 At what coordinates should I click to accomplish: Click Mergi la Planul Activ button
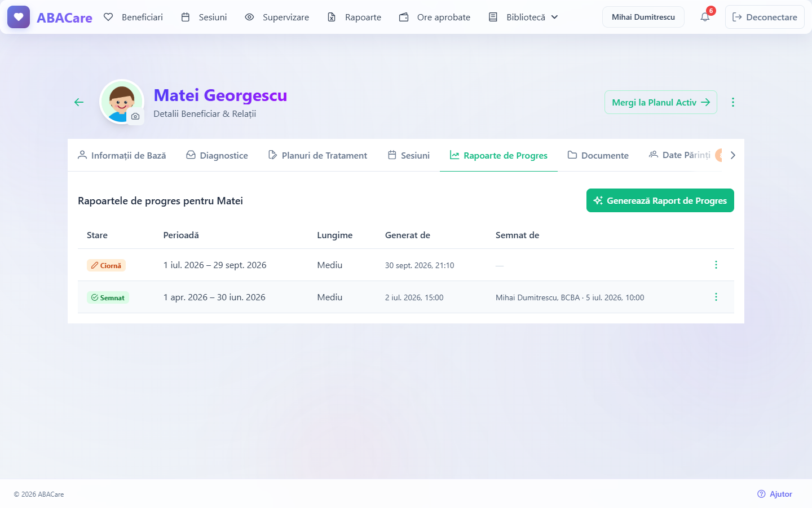pos(661,102)
